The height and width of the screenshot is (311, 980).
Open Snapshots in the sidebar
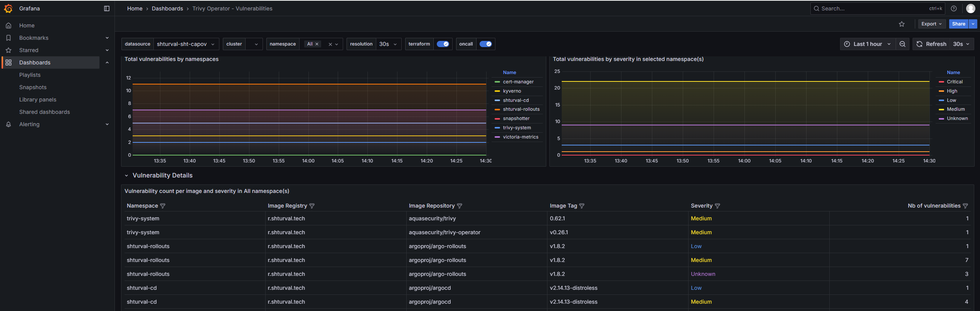click(33, 87)
